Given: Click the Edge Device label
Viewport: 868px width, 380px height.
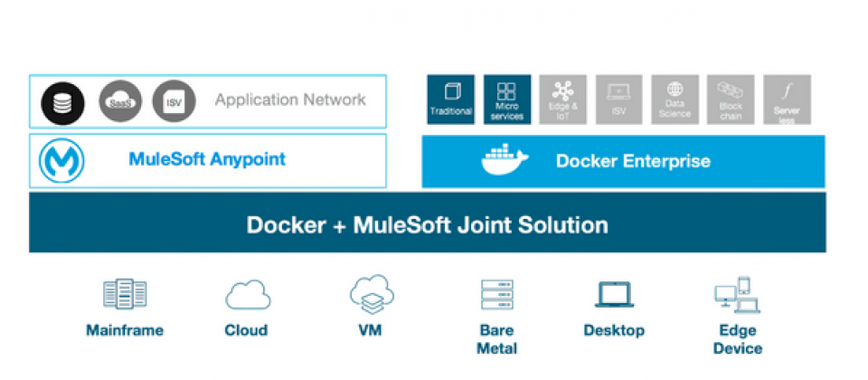Looking at the screenshot, I should pos(738,339).
